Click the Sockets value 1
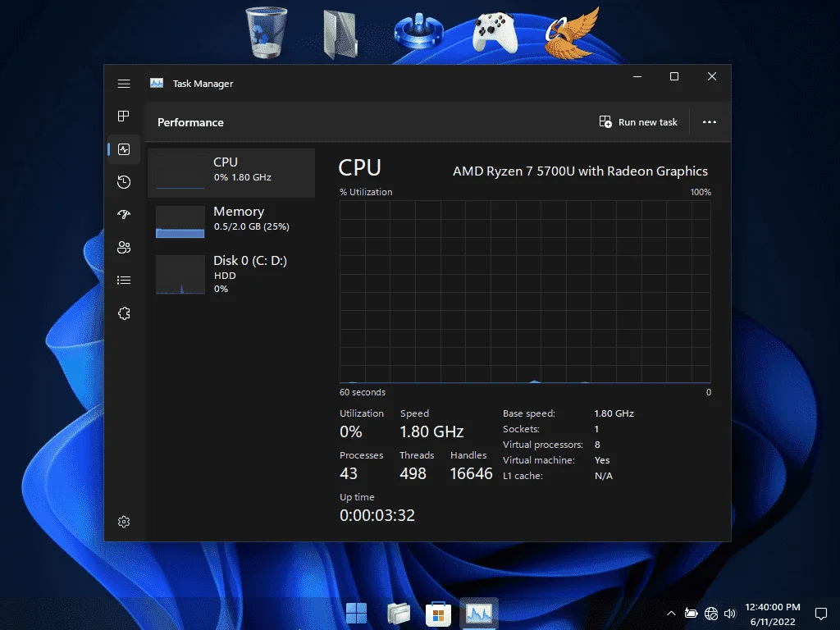Image resolution: width=840 pixels, height=630 pixels. tap(596, 429)
